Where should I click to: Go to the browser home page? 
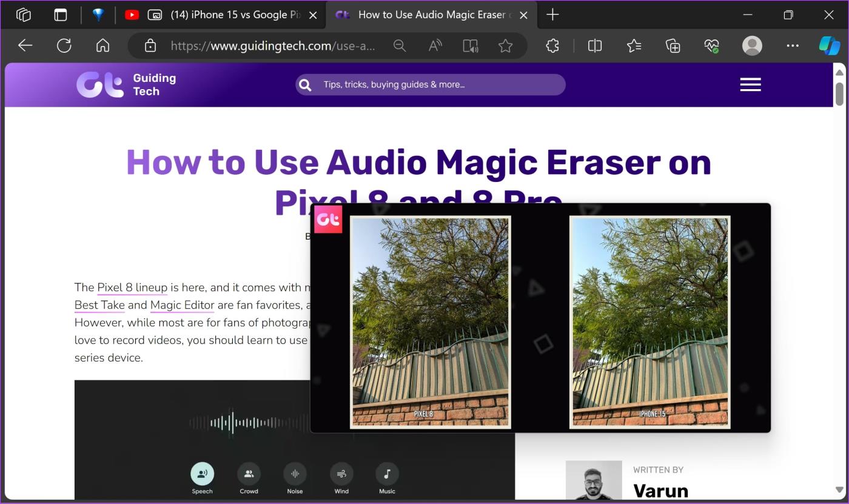(x=103, y=45)
